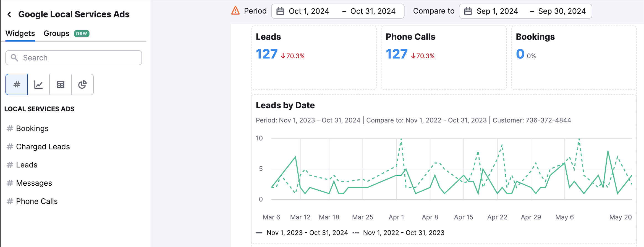
Task: Switch to the Widgets tab
Action: 20,33
